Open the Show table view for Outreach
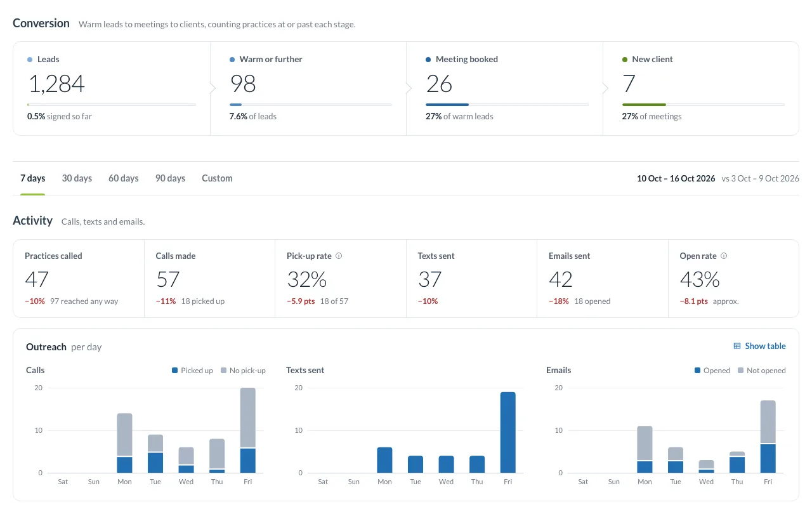Screen dimensions: 812x514 759,346
